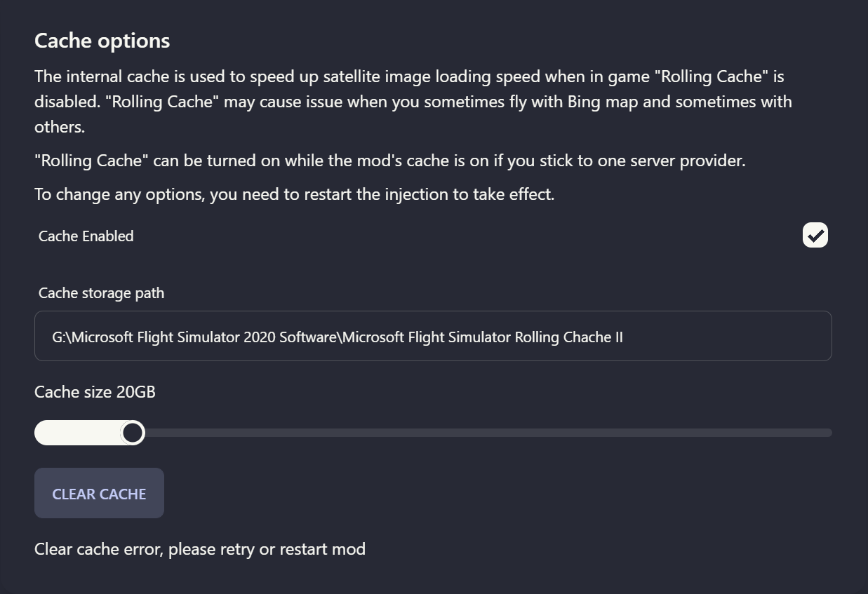Click the Cache size 20GB label

[94, 392]
